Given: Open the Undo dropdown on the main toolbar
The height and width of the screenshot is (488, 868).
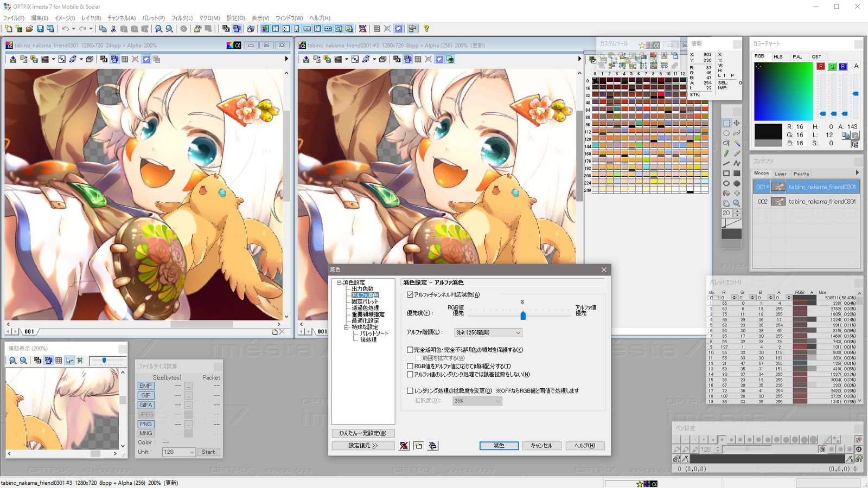Looking at the screenshot, I should point(73,29).
